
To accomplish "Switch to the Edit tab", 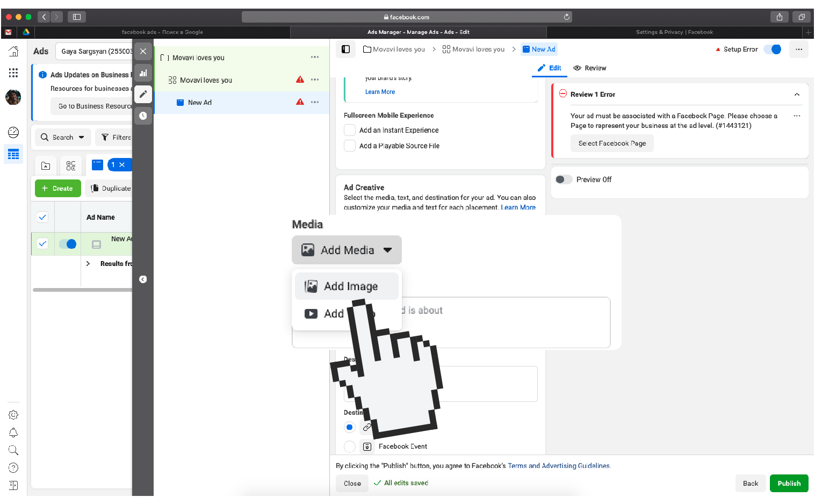I will [550, 68].
